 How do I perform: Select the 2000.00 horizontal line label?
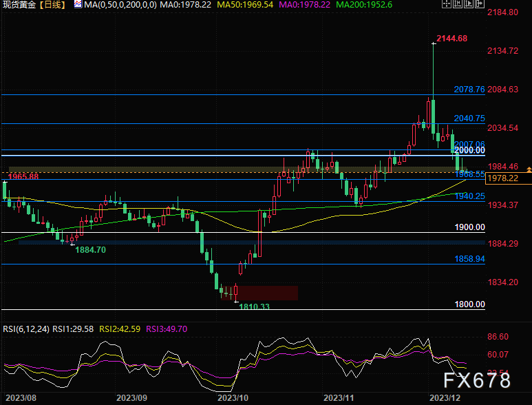click(471, 150)
